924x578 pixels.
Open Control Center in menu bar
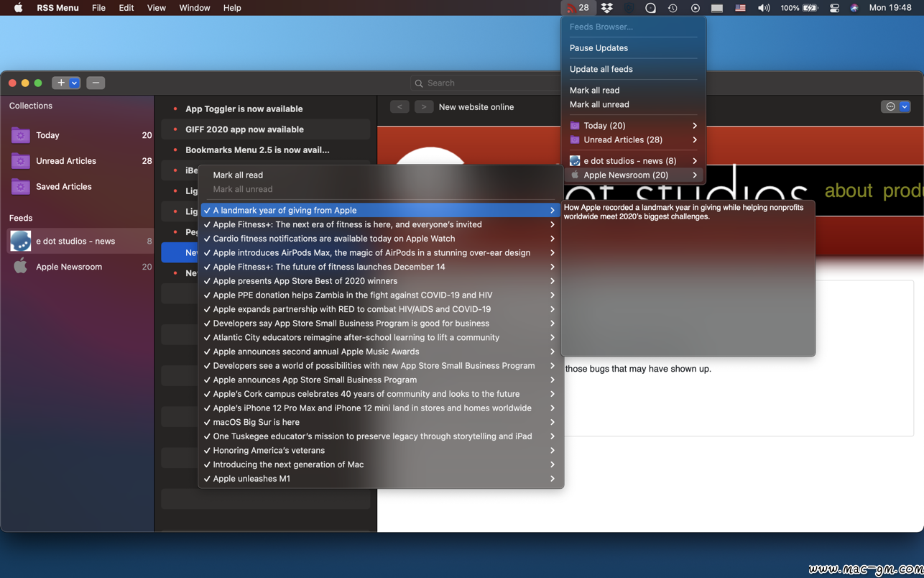(x=834, y=8)
